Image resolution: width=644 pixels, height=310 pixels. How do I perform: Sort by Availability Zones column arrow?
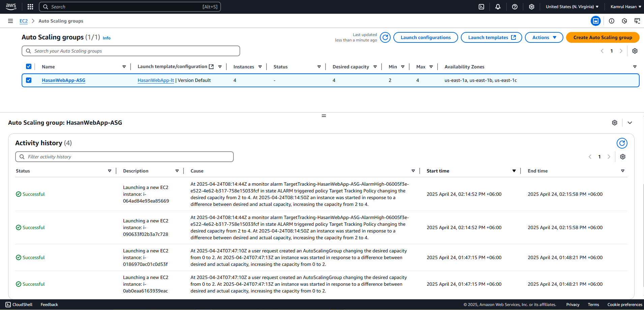click(x=635, y=67)
